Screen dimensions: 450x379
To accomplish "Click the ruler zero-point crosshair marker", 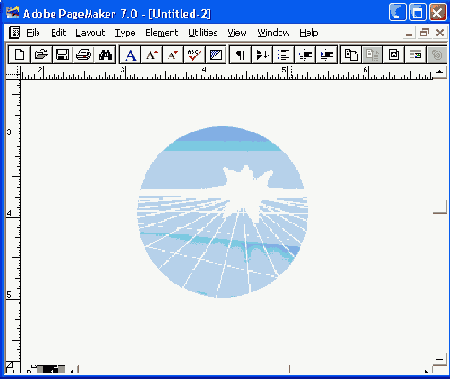I will (13, 73).
